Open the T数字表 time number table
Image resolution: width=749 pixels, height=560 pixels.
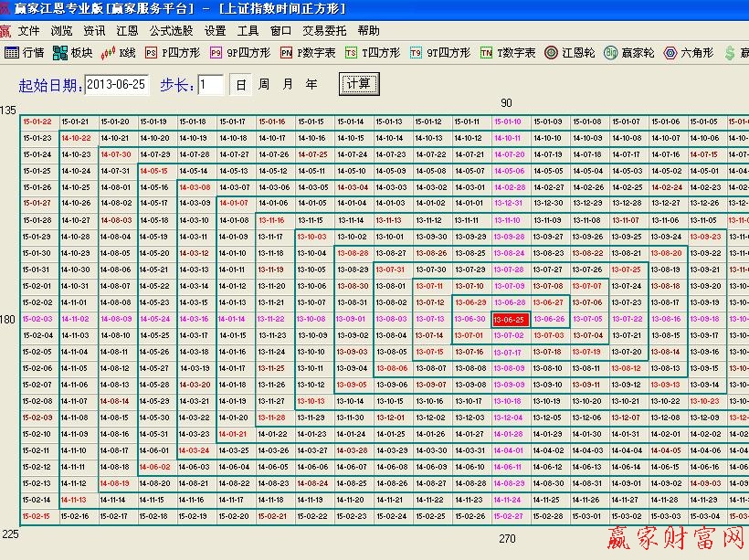click(508, 53)
